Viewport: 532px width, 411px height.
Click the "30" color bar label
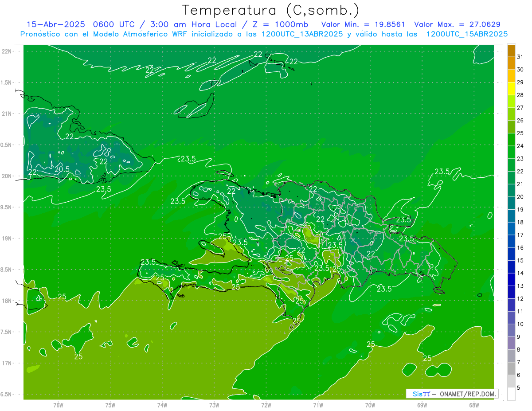click(x=520, y=70)
